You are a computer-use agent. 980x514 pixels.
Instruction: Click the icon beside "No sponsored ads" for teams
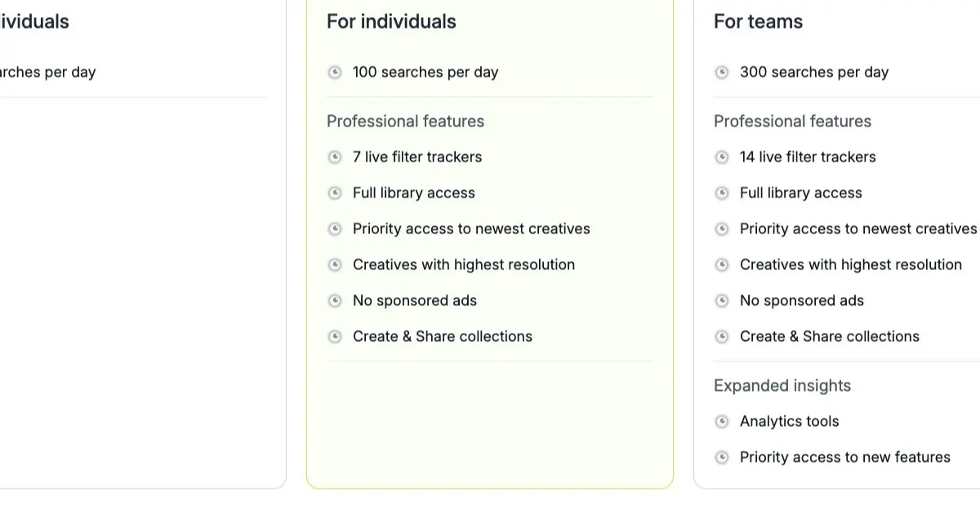[x=722, y=300]
